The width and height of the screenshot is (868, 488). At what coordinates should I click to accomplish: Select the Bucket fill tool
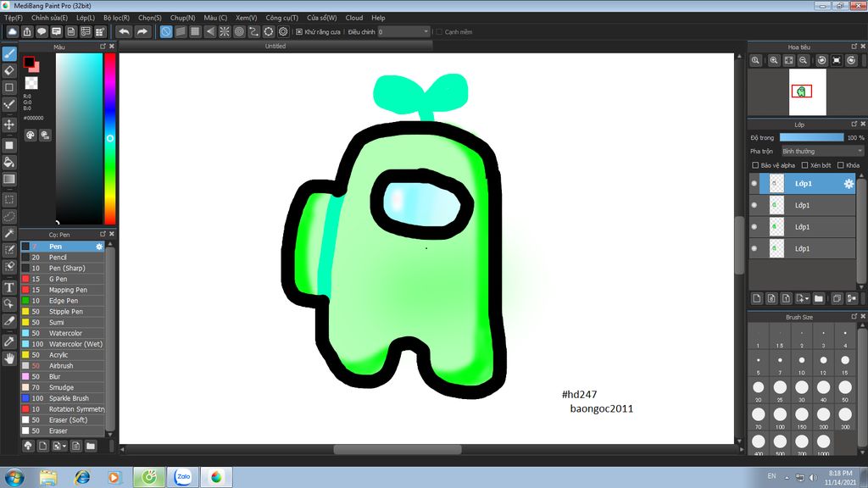(9, 162)
